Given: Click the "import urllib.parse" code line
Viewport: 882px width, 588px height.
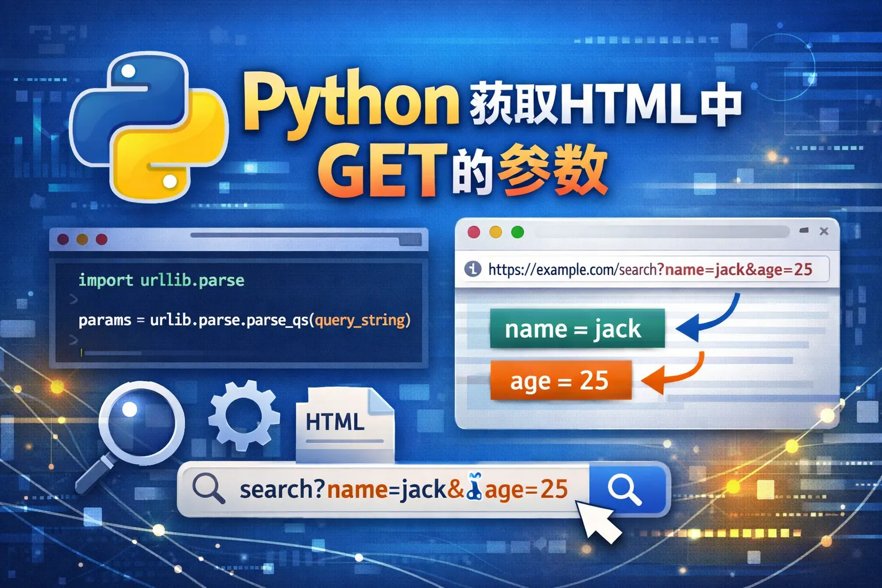Looking at the screenshot, I should click(x=161, y=280).
